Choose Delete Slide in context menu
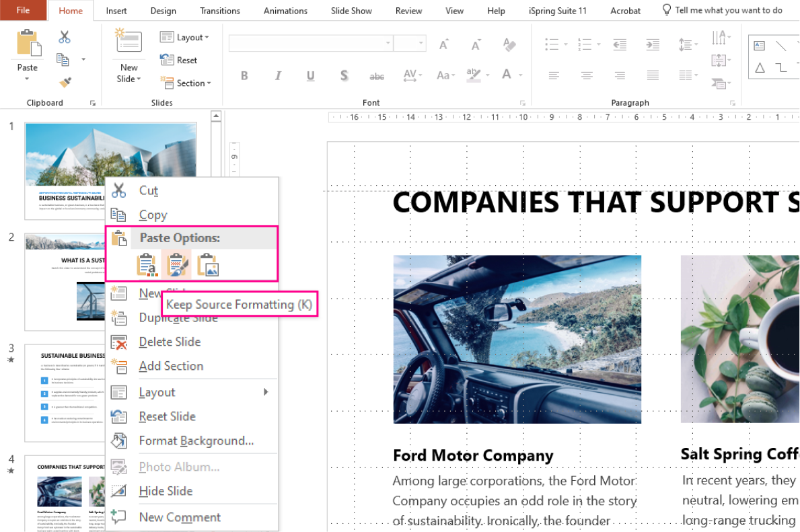 click(192, 342)
